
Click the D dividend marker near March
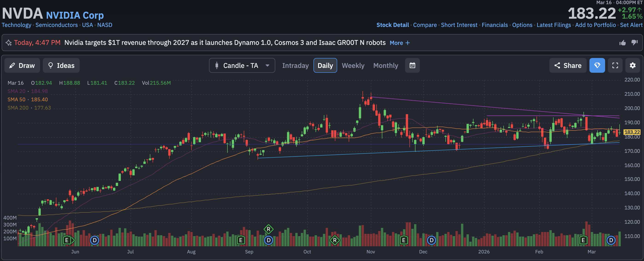coord(611,240)
